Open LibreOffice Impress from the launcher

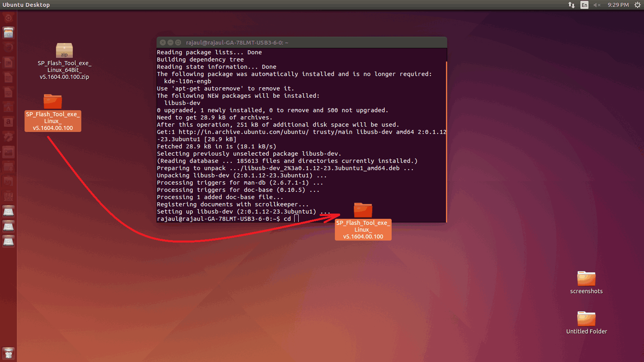(x=8, y=92)
